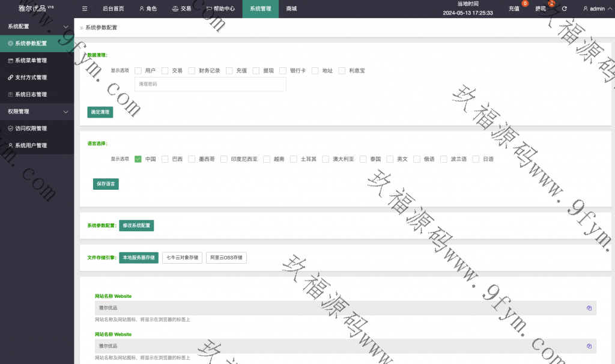The height and width of the screenshot is (364, 615).
Task: Switch to the 帮助中心 top tab
Action: (x=220, y=9)
